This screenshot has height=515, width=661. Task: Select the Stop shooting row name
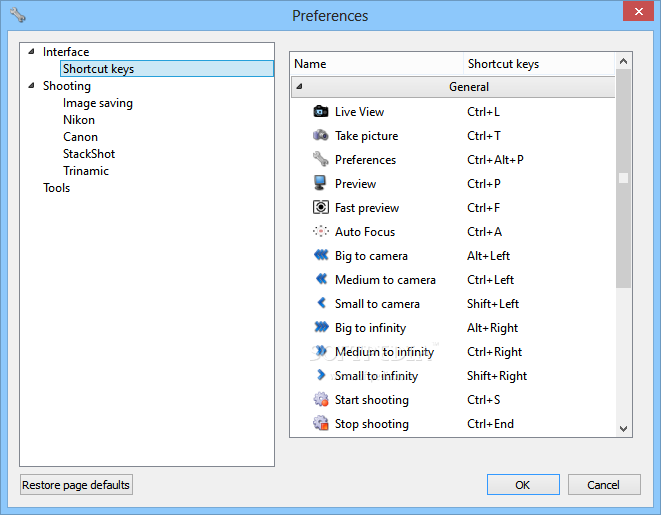[x=371, y=424]
